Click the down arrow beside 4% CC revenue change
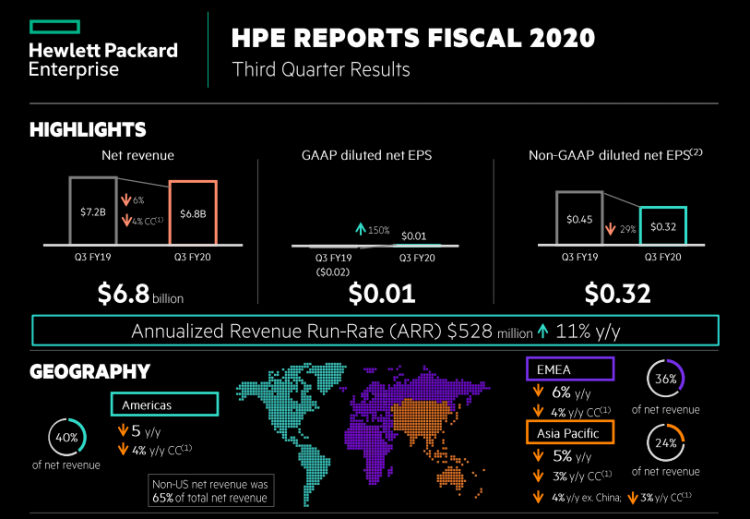 (x=126, y=220)
